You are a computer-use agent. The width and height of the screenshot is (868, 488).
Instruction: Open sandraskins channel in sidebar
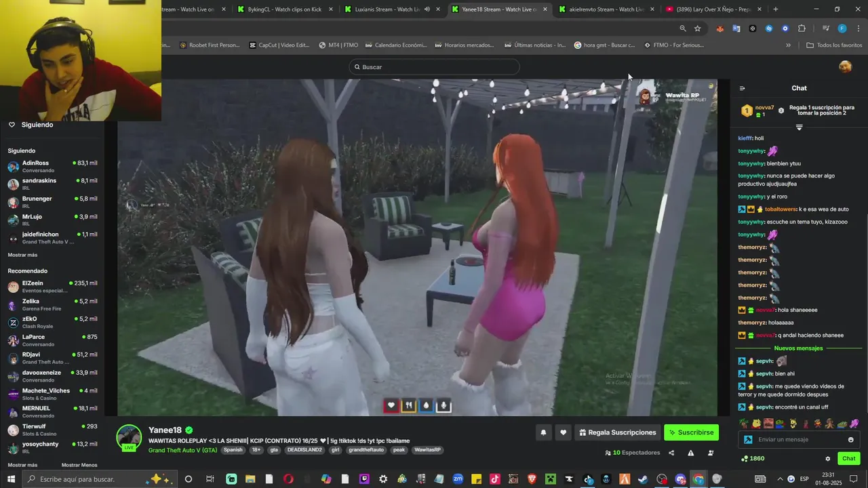pos(52,184)
